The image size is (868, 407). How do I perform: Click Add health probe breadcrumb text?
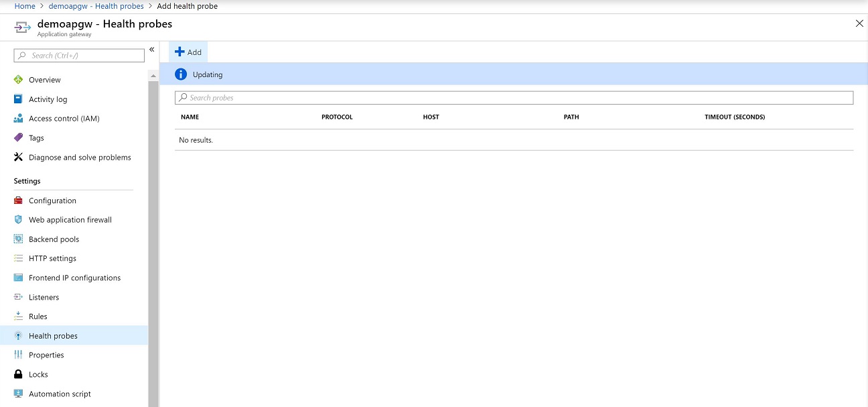tap(188, 6)
